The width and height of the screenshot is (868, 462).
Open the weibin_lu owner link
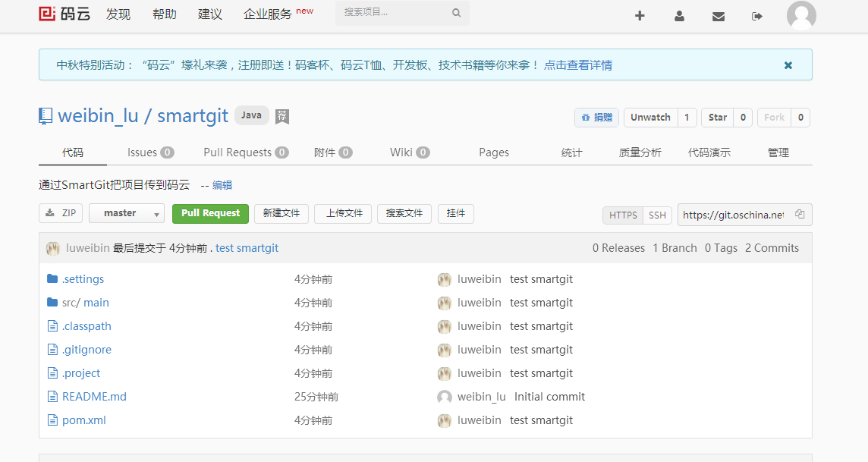98,116
